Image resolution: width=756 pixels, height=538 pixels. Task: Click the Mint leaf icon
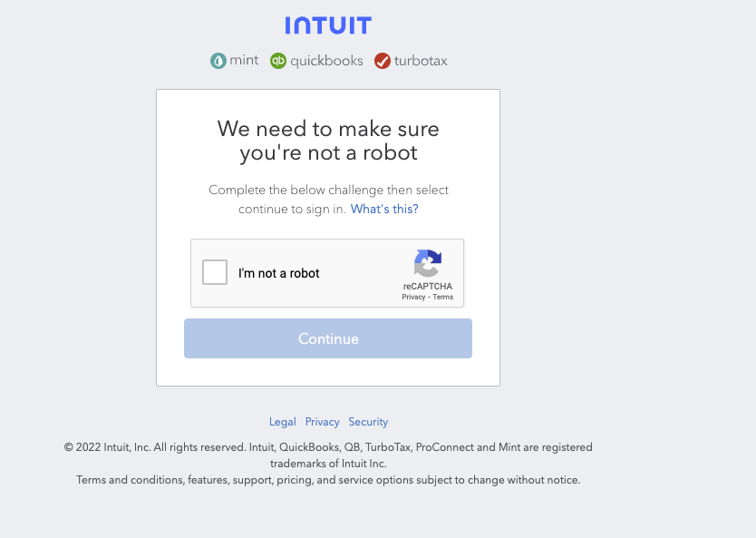coord(218,61)
